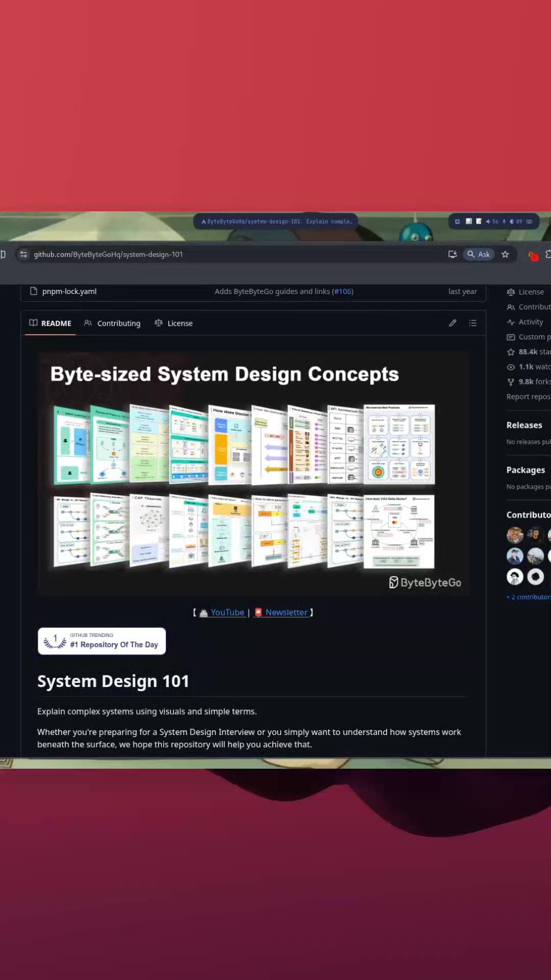Open the Contributors section heading
Image resolution: width=551 pixels, height=980 pixels.
(529, 515)
